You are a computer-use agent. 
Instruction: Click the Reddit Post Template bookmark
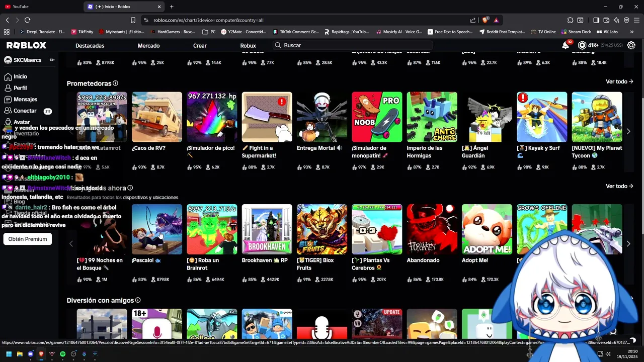click(502, 32)
